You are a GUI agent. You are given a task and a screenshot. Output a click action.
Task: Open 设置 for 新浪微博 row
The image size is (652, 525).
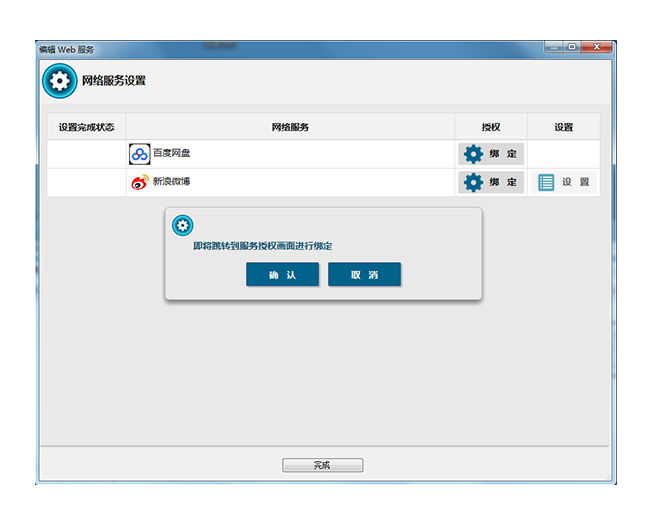[x=563, y=182]
